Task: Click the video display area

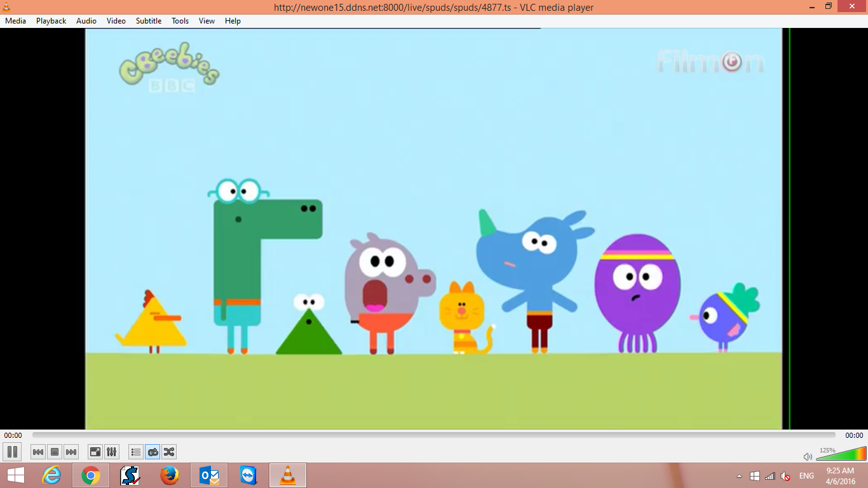Action: (x=434, y=229)
